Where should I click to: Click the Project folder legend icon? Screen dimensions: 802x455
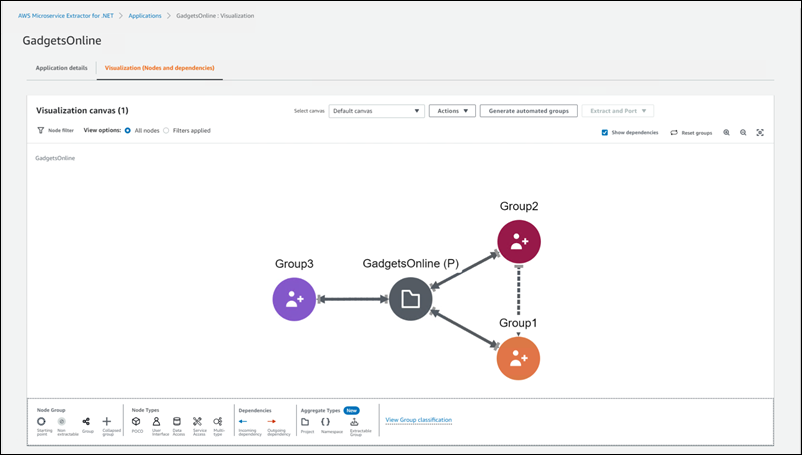click(x=305, y=422)
